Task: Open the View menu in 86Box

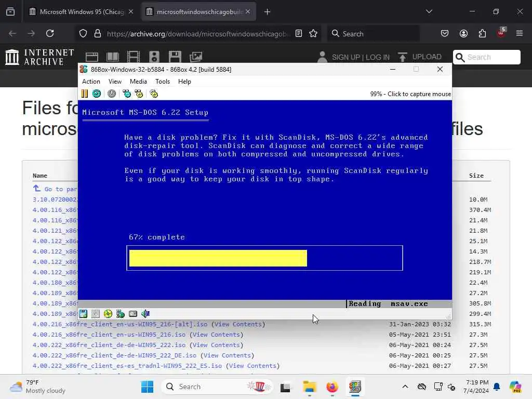Action: point(115,82)
